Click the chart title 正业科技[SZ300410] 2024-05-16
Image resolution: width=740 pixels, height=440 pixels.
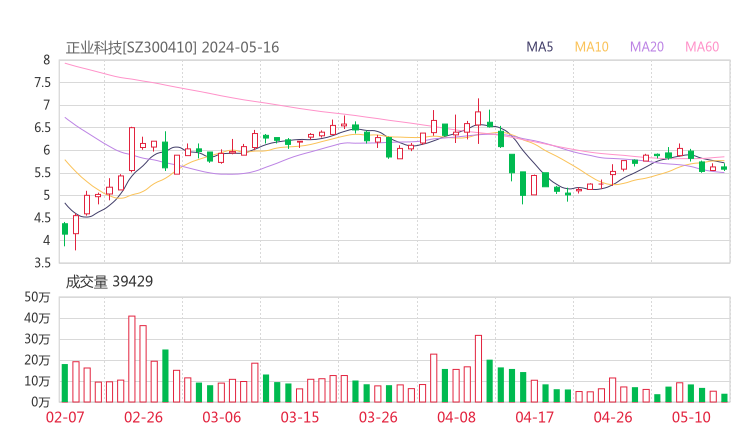172,48
